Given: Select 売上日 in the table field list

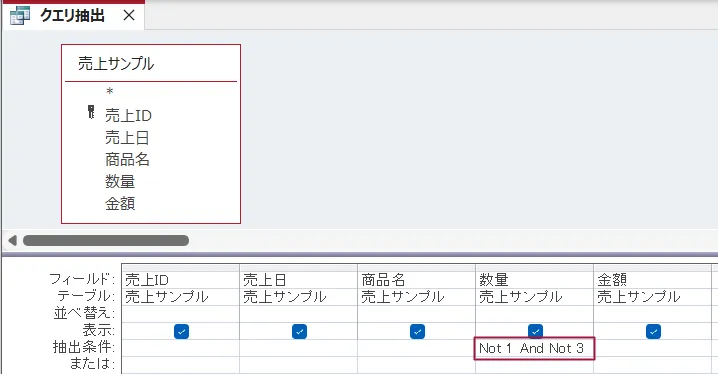Looking at the screenshot, I should [127, 138].
